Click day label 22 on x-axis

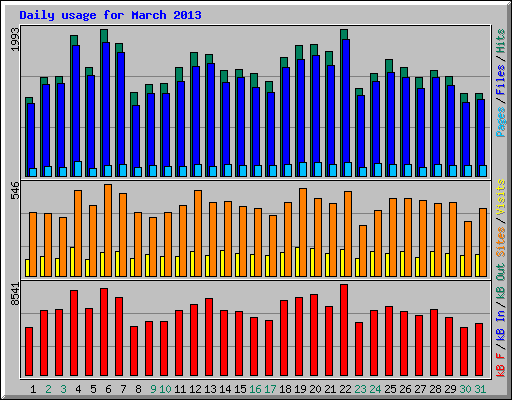tap(345, 389)
